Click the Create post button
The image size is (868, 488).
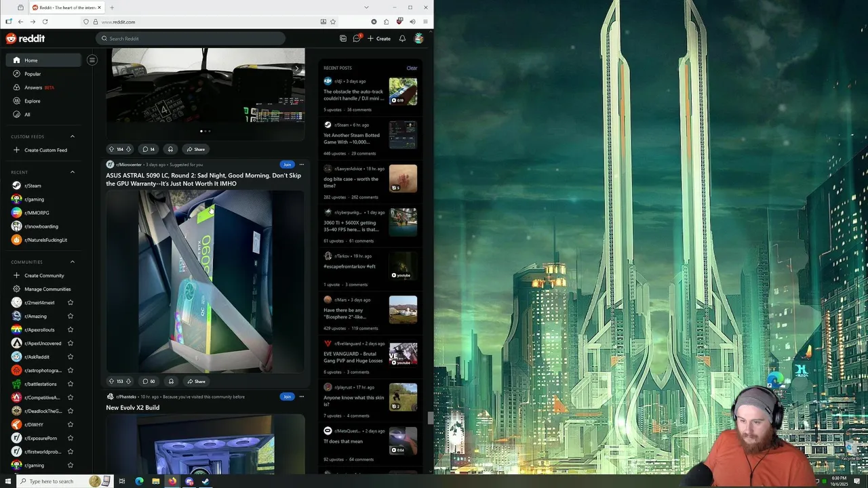point(379,39)
